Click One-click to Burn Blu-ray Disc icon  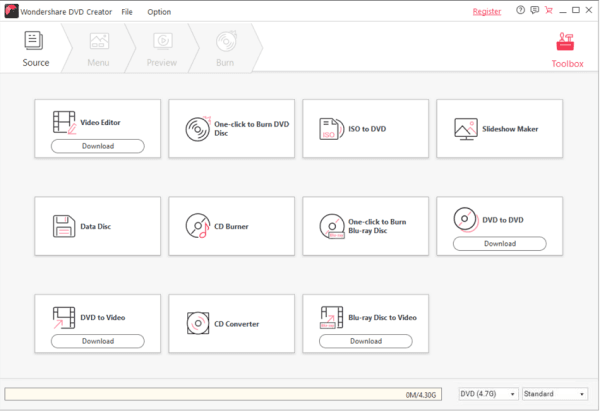point(332,226)
